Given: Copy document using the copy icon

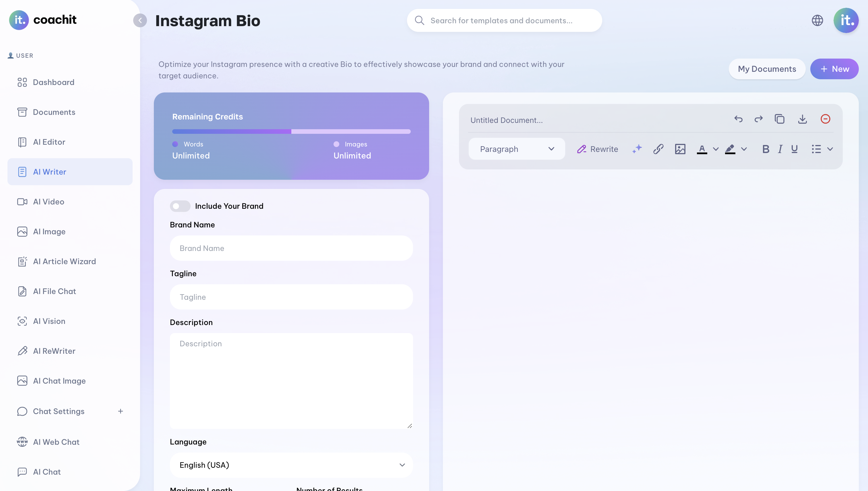Looking at the screenshot, I should (x=779, y=119).
